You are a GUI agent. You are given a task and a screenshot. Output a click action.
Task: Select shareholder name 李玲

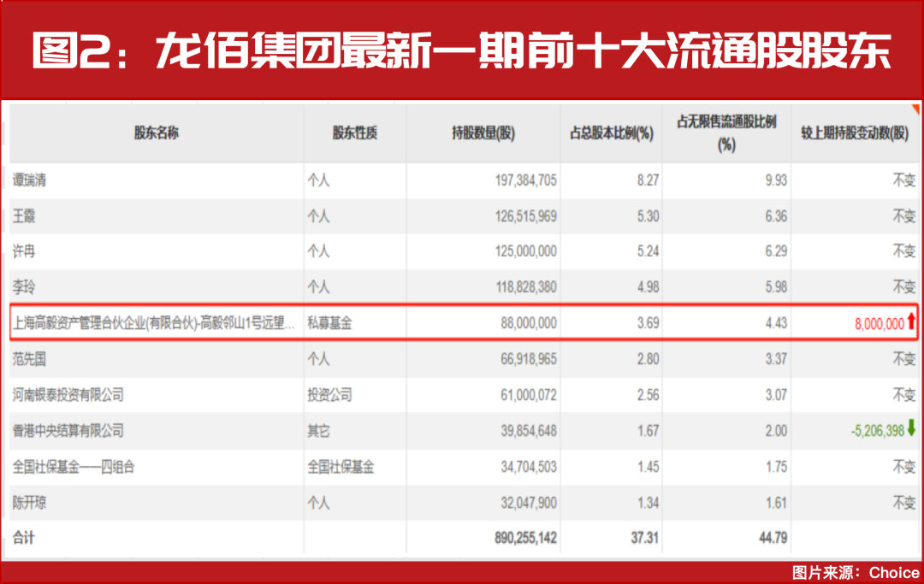pyautogui.click(x=24, y=287)
